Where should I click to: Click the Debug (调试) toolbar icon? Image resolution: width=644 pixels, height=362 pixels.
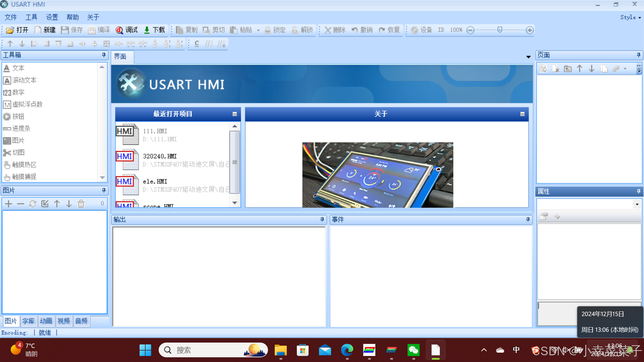119,30
